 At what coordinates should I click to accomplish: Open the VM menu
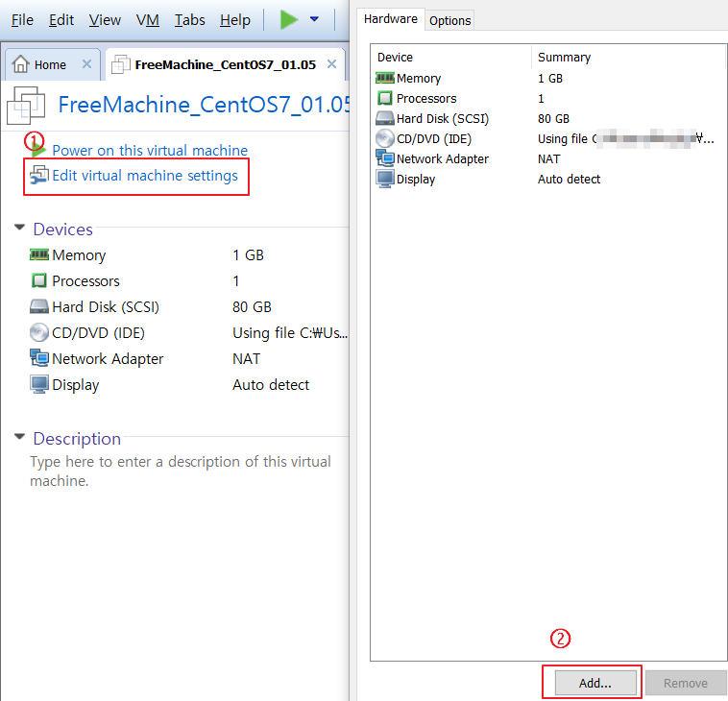click(x=148, y=20)
